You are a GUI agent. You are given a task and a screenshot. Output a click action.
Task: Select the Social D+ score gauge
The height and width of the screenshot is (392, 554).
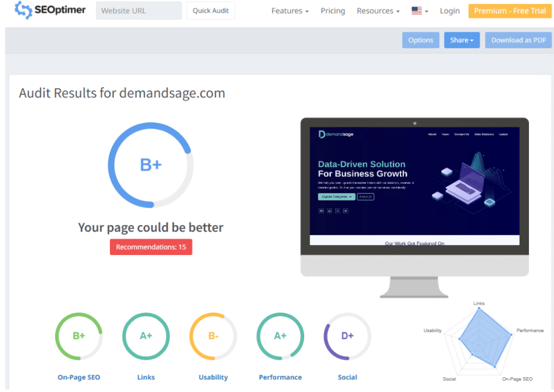pos(347,336)
